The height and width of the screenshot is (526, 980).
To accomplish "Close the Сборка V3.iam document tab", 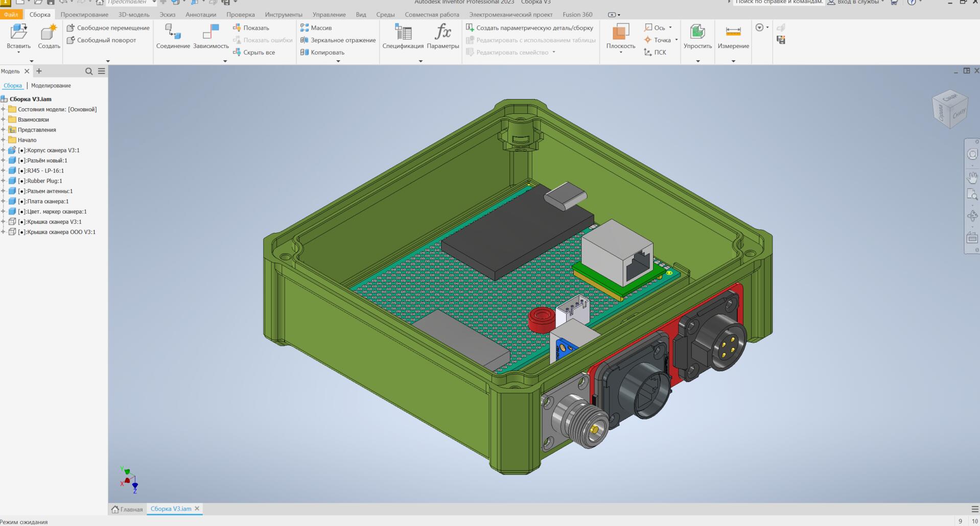I will pos(197,509).
